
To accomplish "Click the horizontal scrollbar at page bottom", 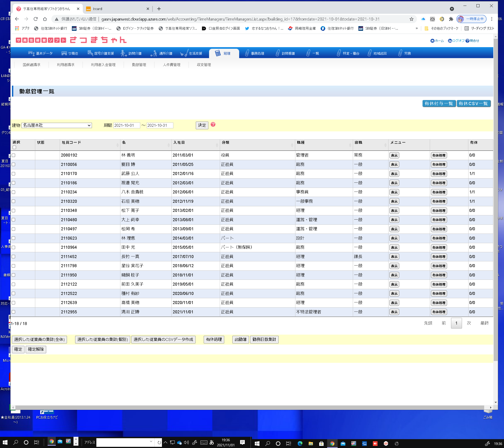I will click(247, 407).
